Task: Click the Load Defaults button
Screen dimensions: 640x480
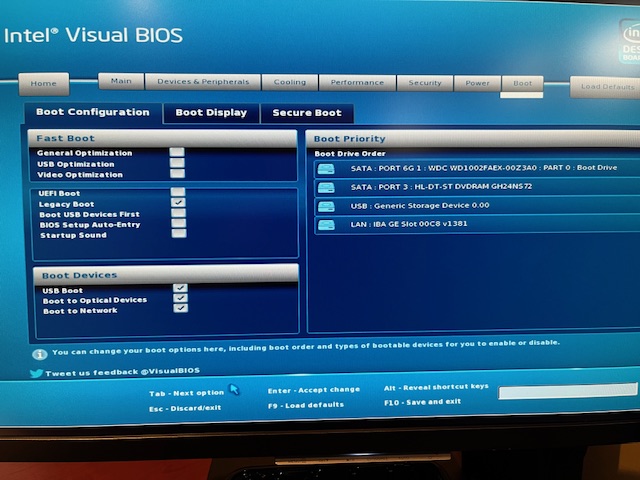Action: point(607,87)
